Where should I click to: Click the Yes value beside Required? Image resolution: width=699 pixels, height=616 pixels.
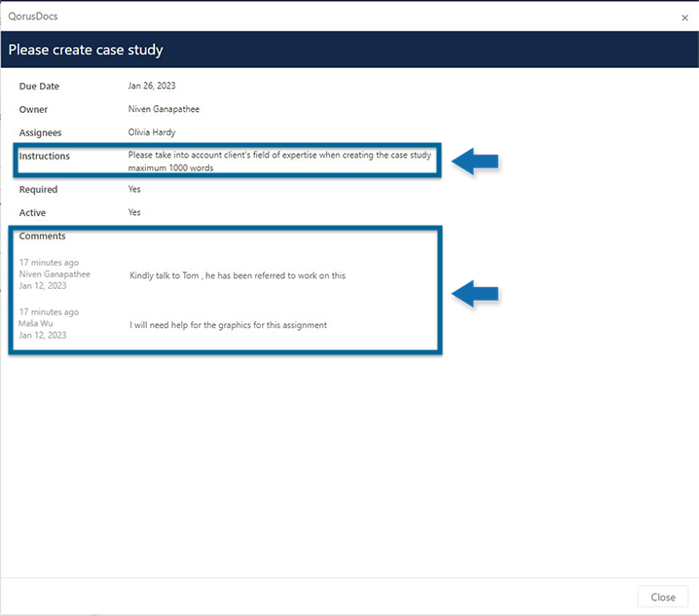(x=134, y=190)
